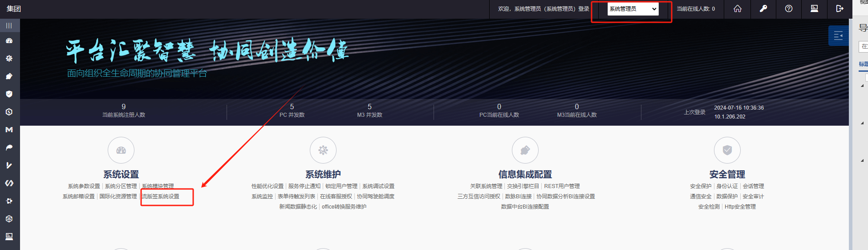Open REST用户管理 link
This screenshot has height=250, width=868.
(x=562, y=186)
